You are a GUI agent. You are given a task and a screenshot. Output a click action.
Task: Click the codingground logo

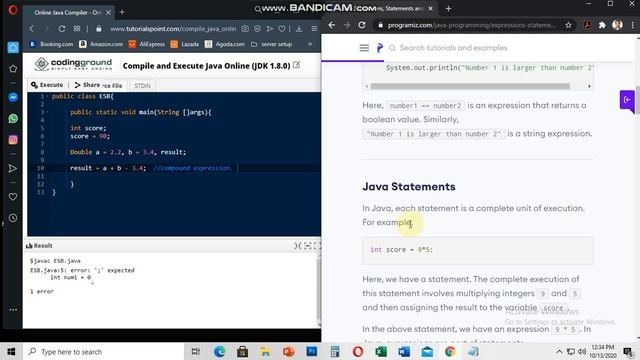pyautogui.click(x=74, y=64)
